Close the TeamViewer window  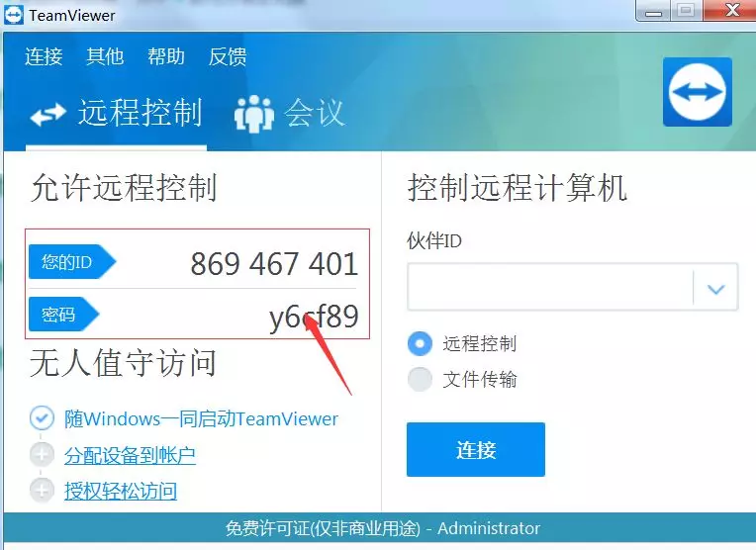tap(732, 10)
